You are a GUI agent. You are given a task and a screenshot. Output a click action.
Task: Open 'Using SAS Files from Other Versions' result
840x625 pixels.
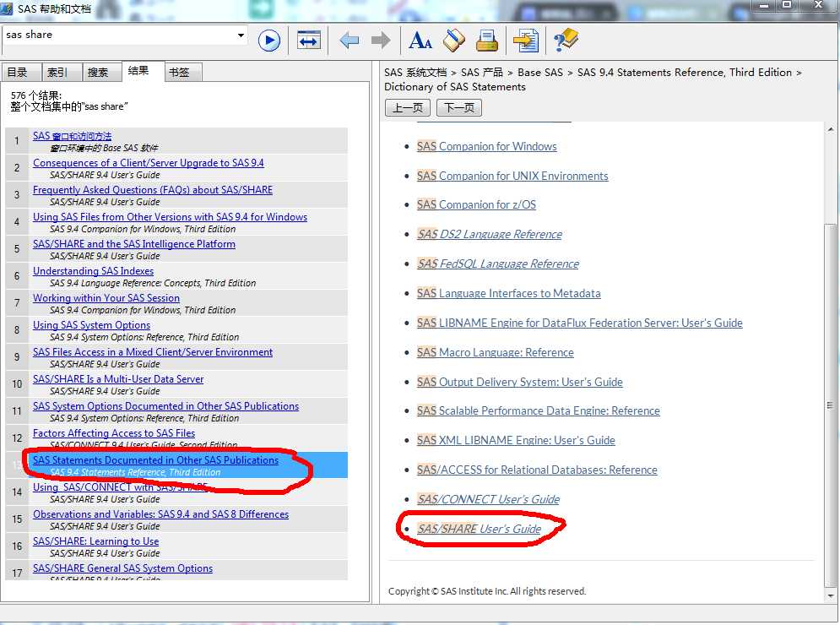pos(170,217)
